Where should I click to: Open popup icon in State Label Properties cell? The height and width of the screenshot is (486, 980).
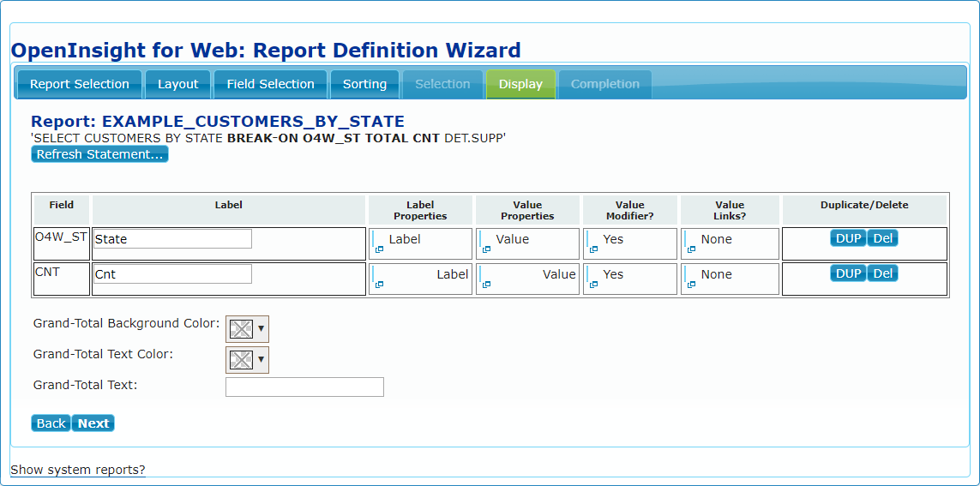click(x=379, y=249)
